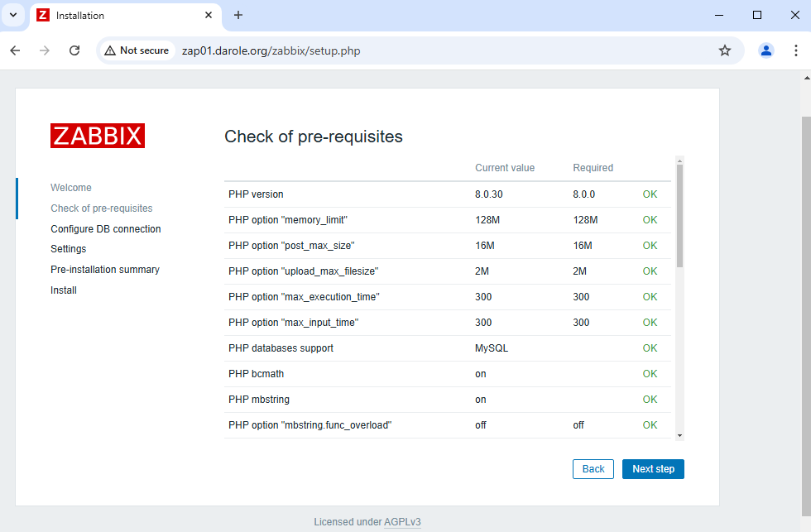Click the PHP version row label
The width and height of the screenshot is (811, 532).
click(x=256, y=194)
